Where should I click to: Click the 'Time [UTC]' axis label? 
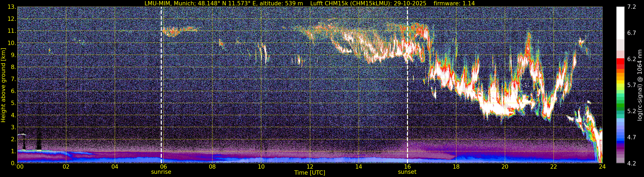point(310,173)
